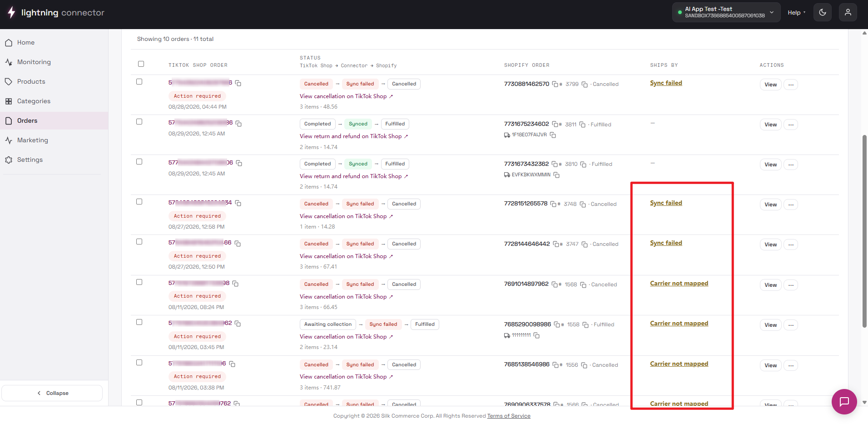Open the user account profile icon
868x424 pixels.
click(848, 12)
